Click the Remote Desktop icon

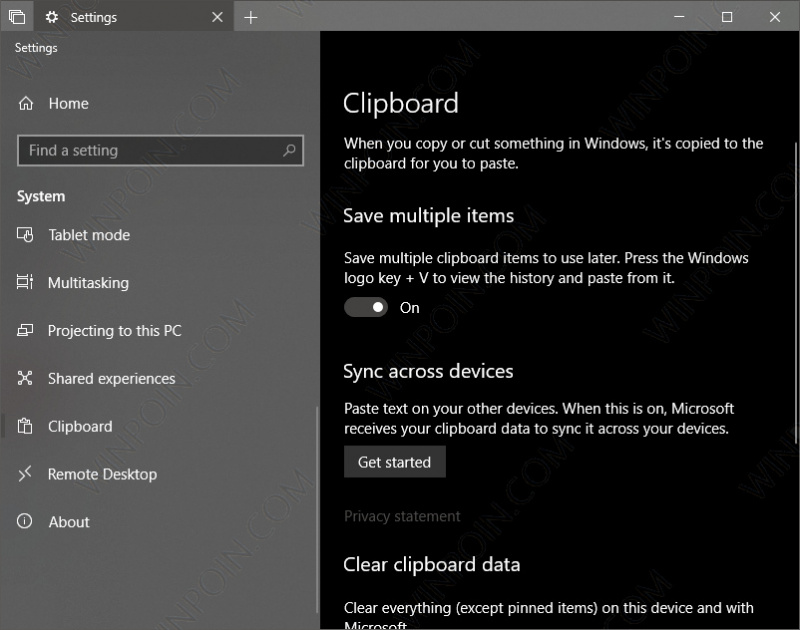tap(25, 474)
